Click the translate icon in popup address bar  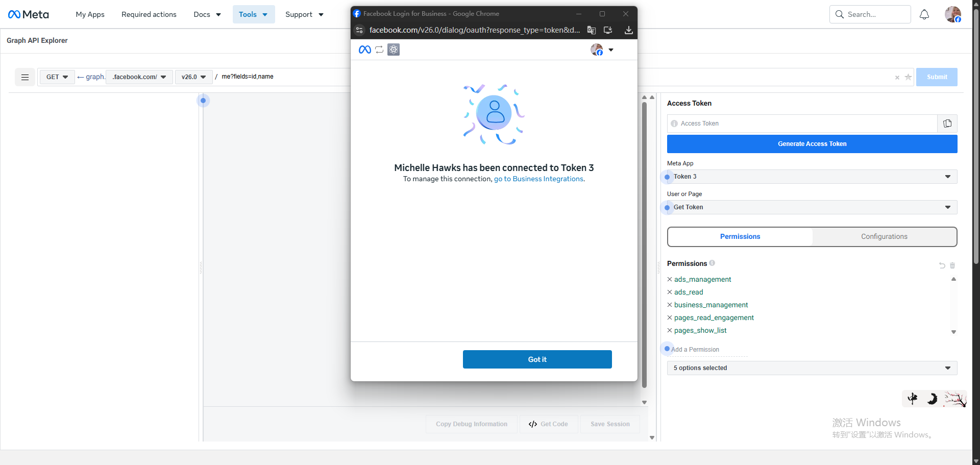(x=592, y=30)
